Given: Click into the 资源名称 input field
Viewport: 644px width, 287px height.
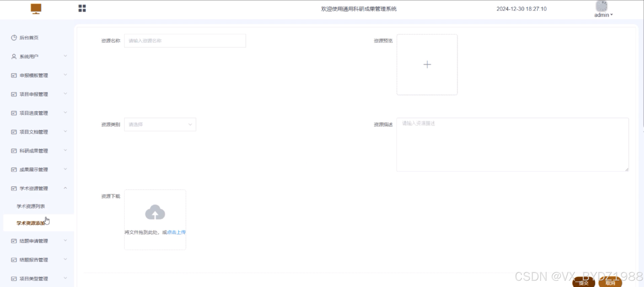Looking at the screenshot, I should click(x=185, y=41).
